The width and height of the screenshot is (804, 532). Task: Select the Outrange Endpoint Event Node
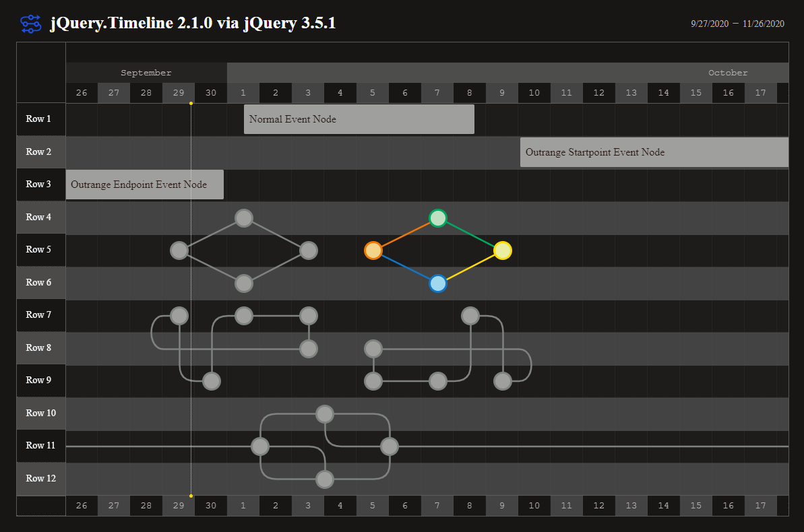pos(144,185)
